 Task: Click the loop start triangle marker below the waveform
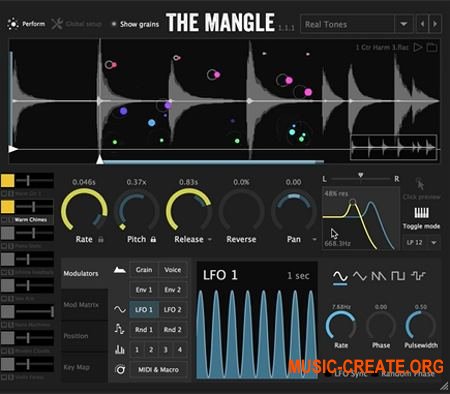click(x=100, y=159)
